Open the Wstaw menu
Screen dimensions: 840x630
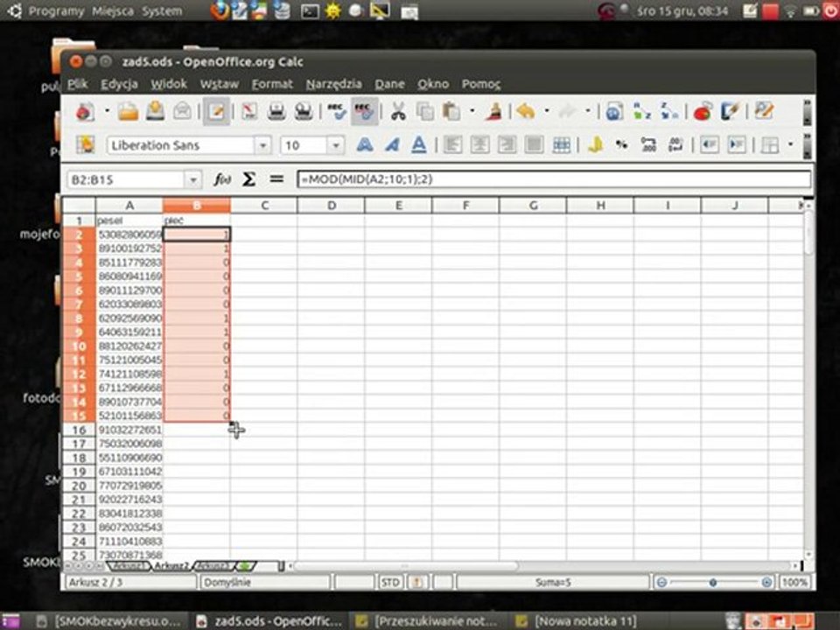pos(219,84)
